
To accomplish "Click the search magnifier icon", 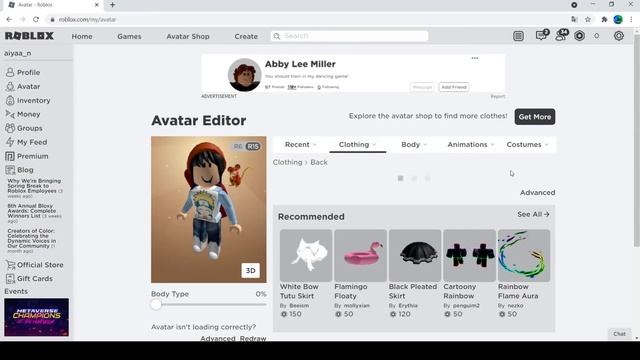I will click(277, 36).
